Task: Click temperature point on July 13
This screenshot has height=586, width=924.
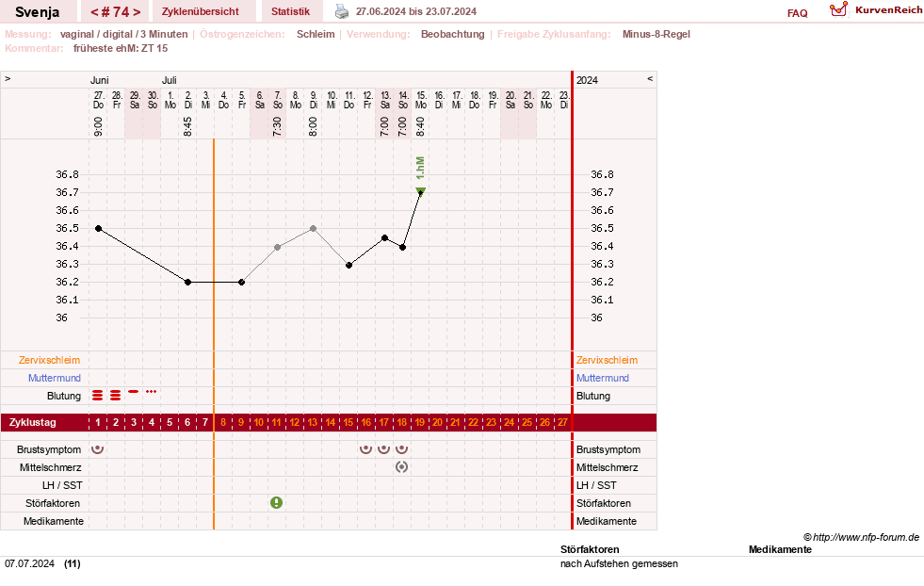Action: [x=385, y=238]
